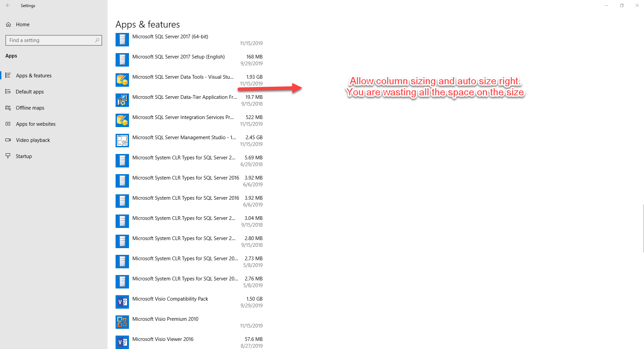Select Microsoft SQL Server Data Tools entry name

tap(183, 77)
